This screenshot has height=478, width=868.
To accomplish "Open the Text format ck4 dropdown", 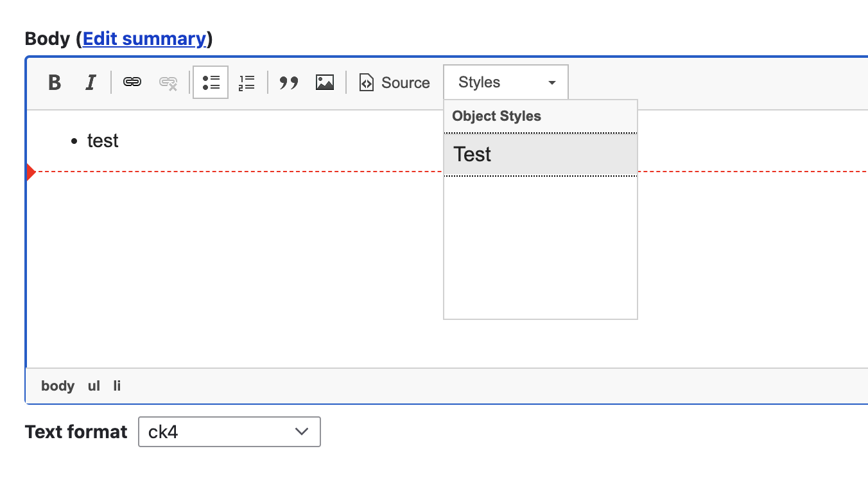I will pos(229,432).
